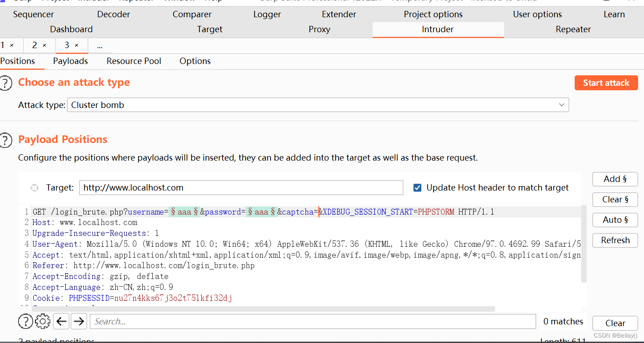
Task: Switch to the Repeater tab
Action: pos(573,29)
